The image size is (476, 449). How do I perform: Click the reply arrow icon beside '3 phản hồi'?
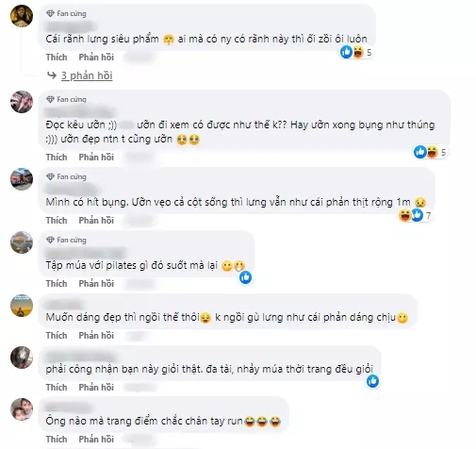point(52,75)
